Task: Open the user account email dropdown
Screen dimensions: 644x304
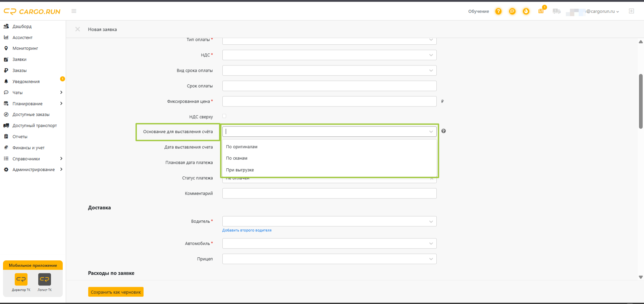Action: click(592, 11)
